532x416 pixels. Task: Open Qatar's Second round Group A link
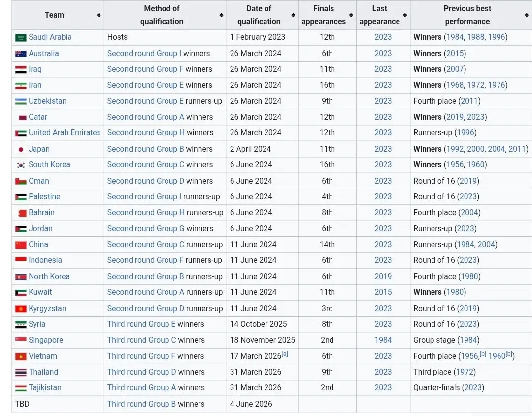pos(146,117)
